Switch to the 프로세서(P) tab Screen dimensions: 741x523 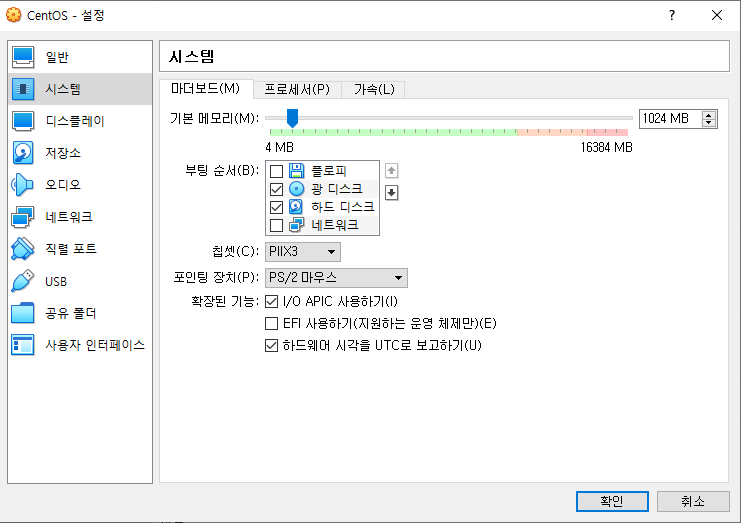(297, 89)
